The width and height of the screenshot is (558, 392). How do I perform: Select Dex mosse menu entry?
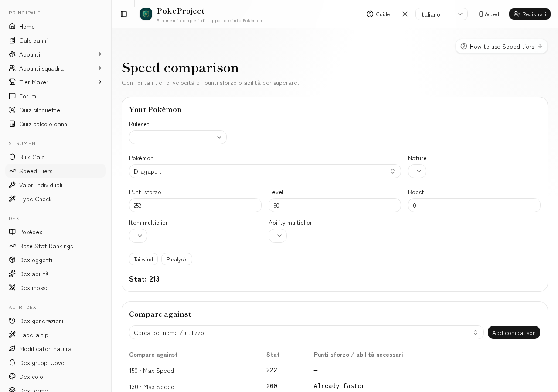pyautogui.click(x=56, y=288)
